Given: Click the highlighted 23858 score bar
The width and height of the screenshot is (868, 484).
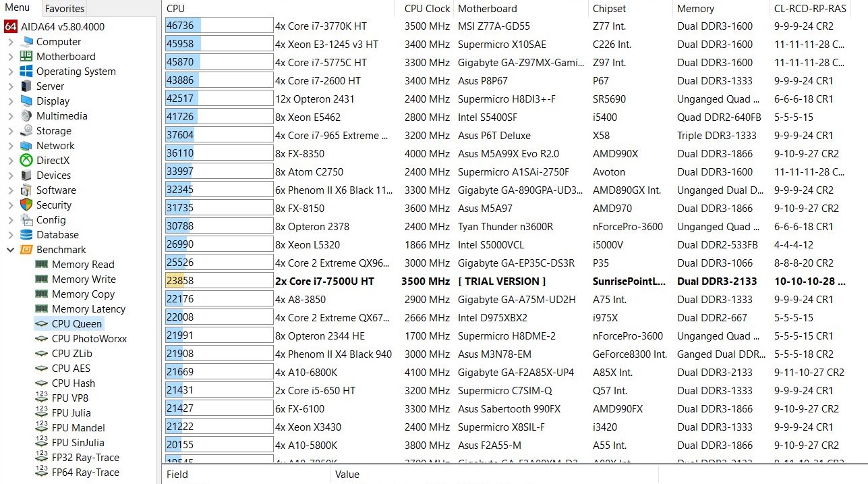Looking at the screenshot, I should click(219, 281).
